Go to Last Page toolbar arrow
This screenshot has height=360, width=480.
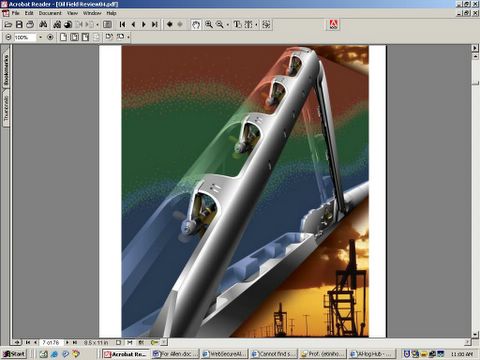coord(155,24)
